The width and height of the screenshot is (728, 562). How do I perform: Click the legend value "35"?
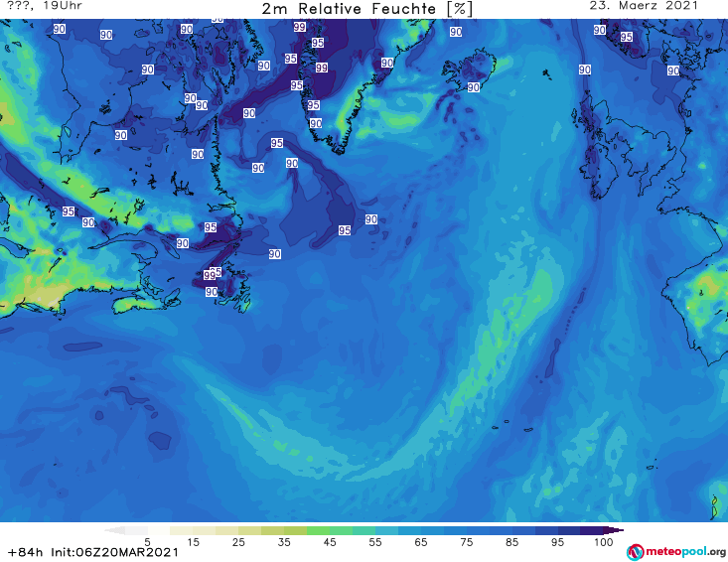pyautogui.click(x=284, y=542)
